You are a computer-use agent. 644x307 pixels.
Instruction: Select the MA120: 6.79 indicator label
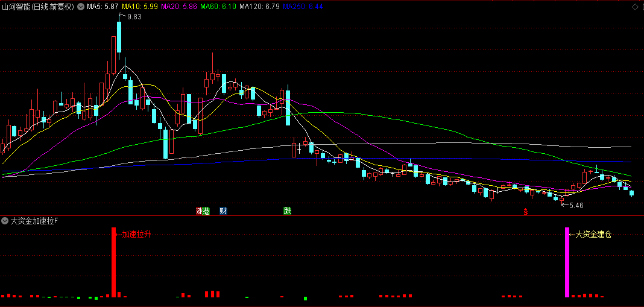[259, 7]
